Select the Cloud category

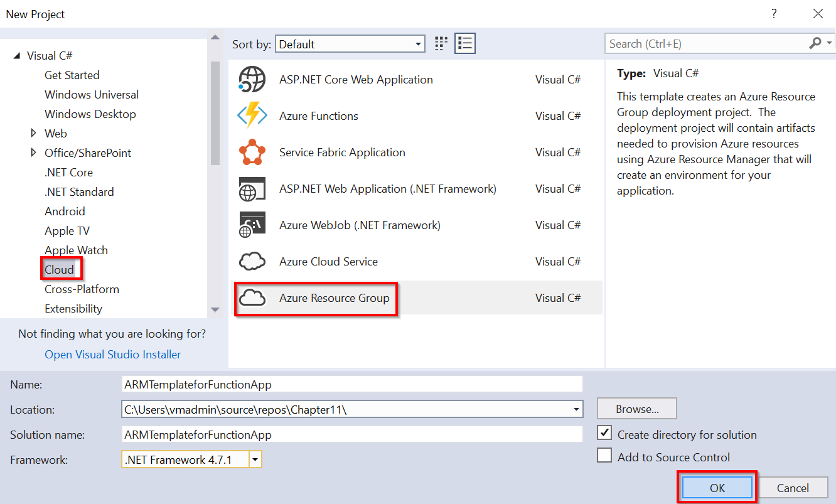tap(60, 270)
